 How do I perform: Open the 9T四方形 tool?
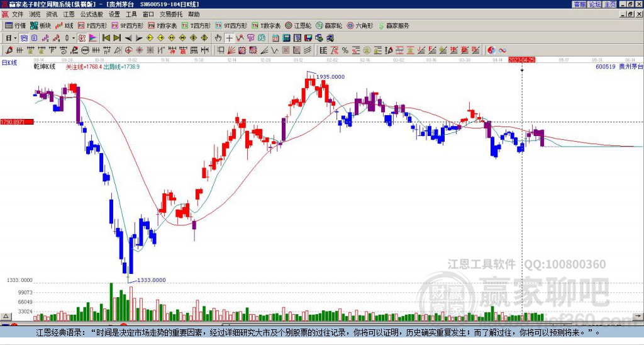tap(231, 25)
